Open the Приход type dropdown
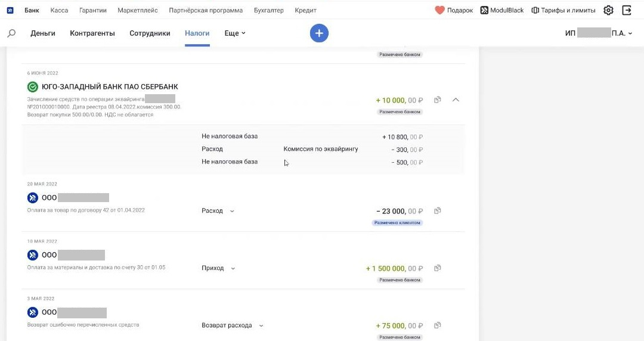644x341 pixels. (218, 268)
